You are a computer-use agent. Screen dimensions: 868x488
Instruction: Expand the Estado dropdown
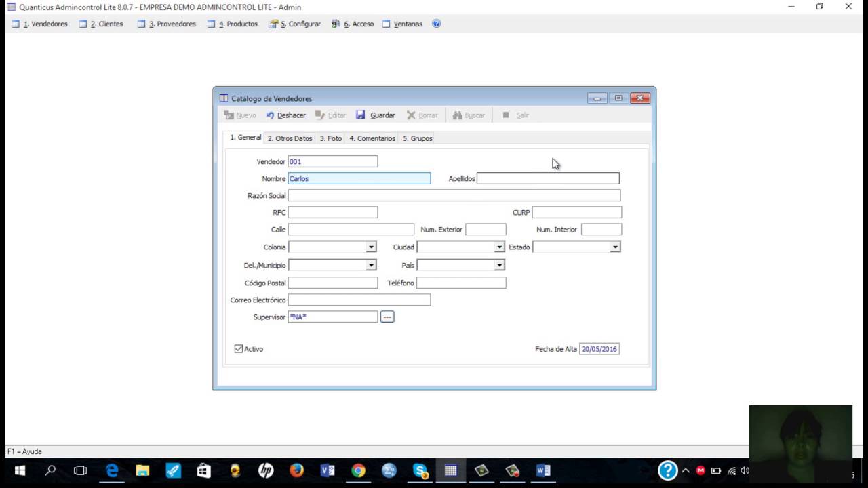pyautogui.click(x=615, y=247)
